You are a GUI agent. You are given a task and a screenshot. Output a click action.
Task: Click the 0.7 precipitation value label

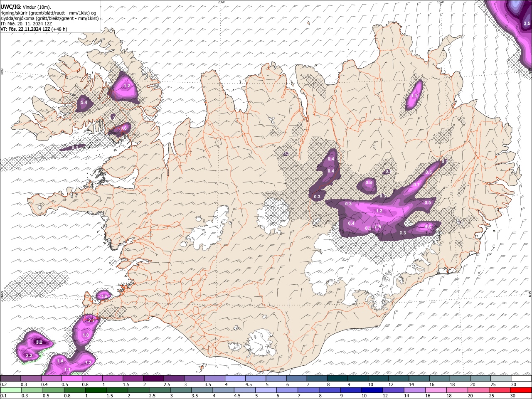416,185
